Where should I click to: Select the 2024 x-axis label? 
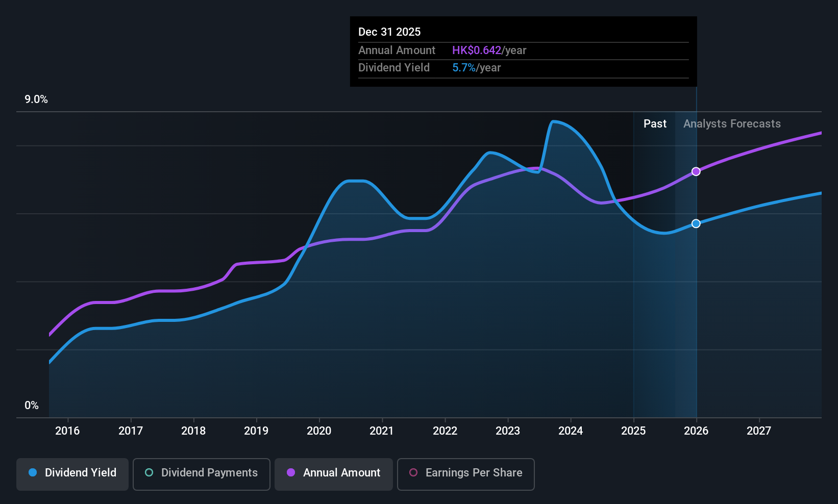coord(571,431)
